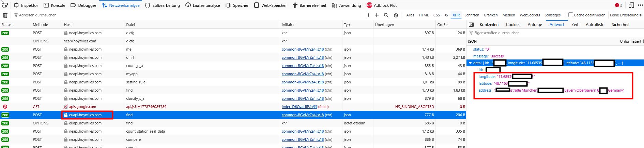Click the lock icon in count_station_real_data row
The width and height of the screenshot is (644, 148).
(x=66, y=131)
